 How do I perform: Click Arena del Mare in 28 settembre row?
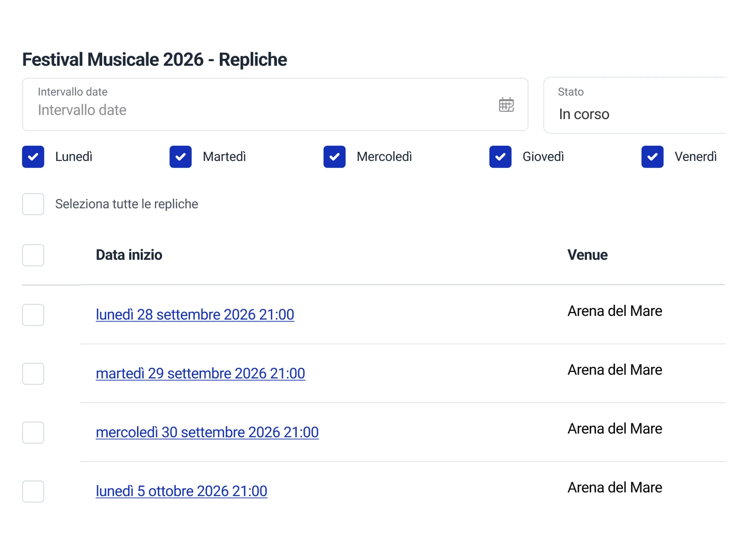point(615,311)
